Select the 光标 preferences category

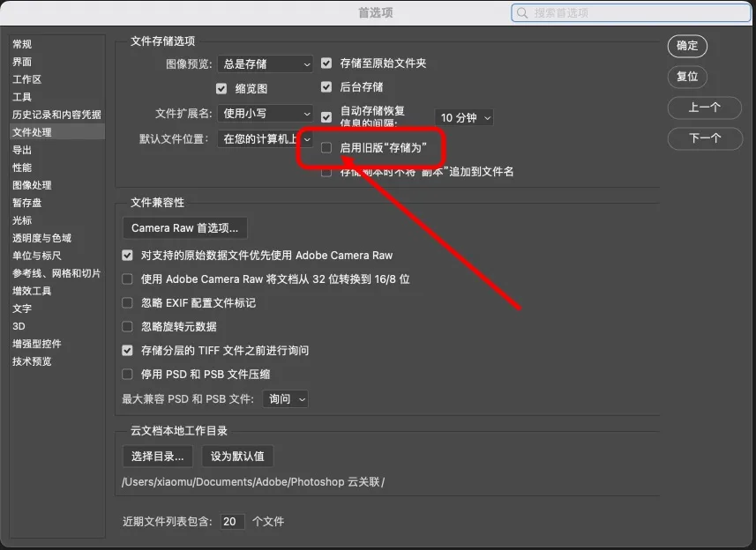pyautogui.click(x=23, y=219)
